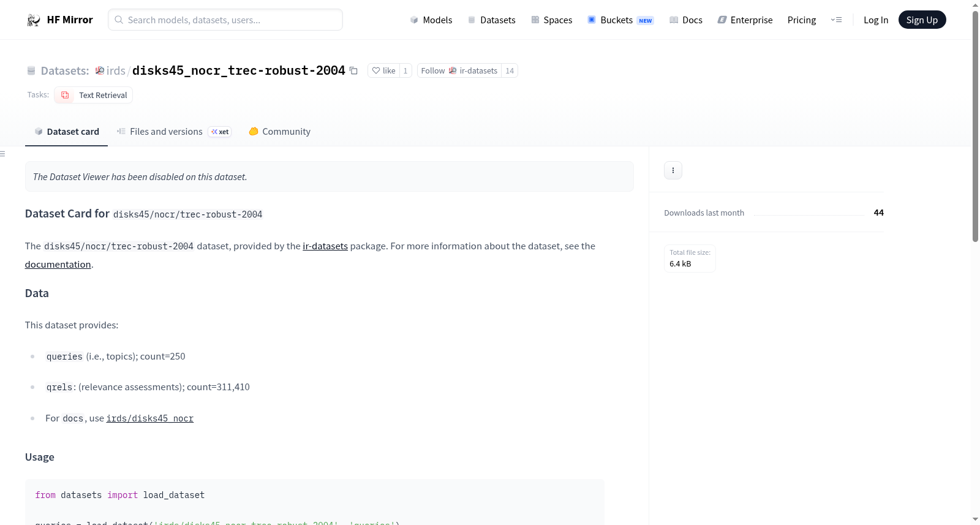Open the follower count showing 14
980x525 pixels.
click(510, 70)
